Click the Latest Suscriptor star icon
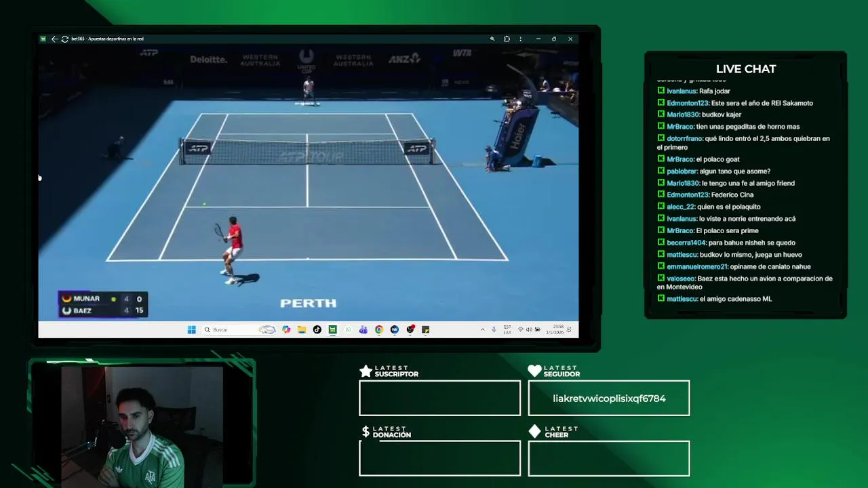The height and width of the screenshot is (488, 868). 366,371
